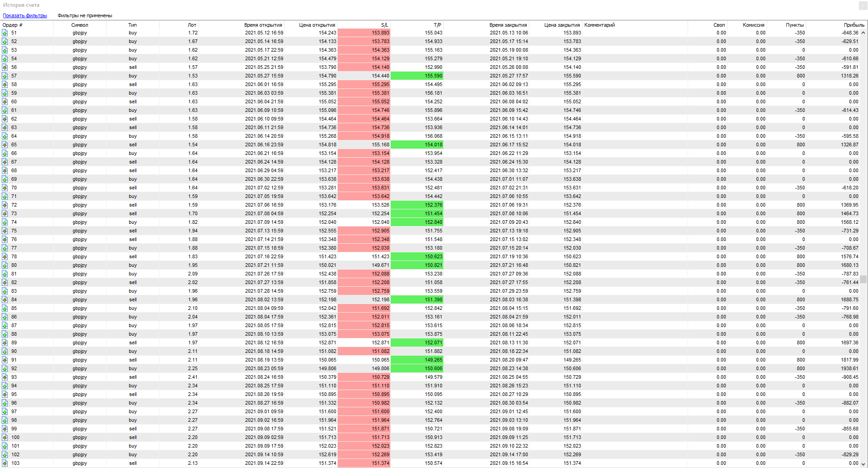
Task: Click the green T/P cell 155.590
Action: click(417, 76)
